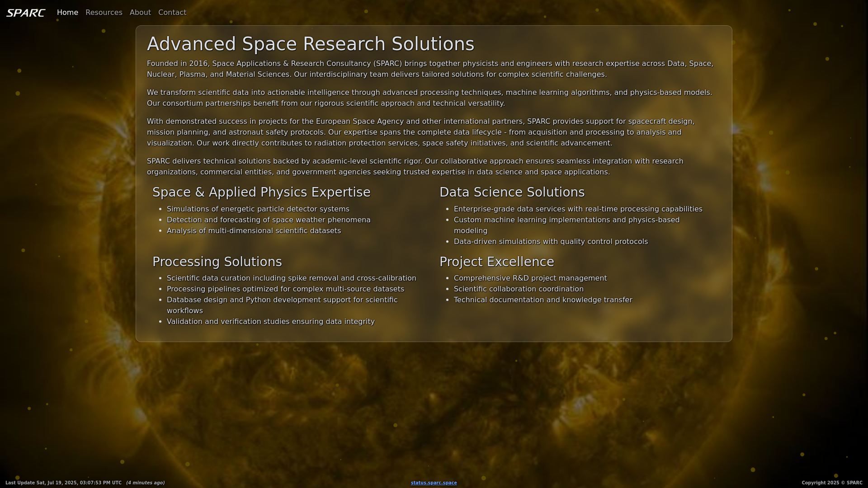Click 'Validation and verification studies' bullet
The width and height of the screenshot is (868, 488).
pyautogui.click(x=271, y=321)
